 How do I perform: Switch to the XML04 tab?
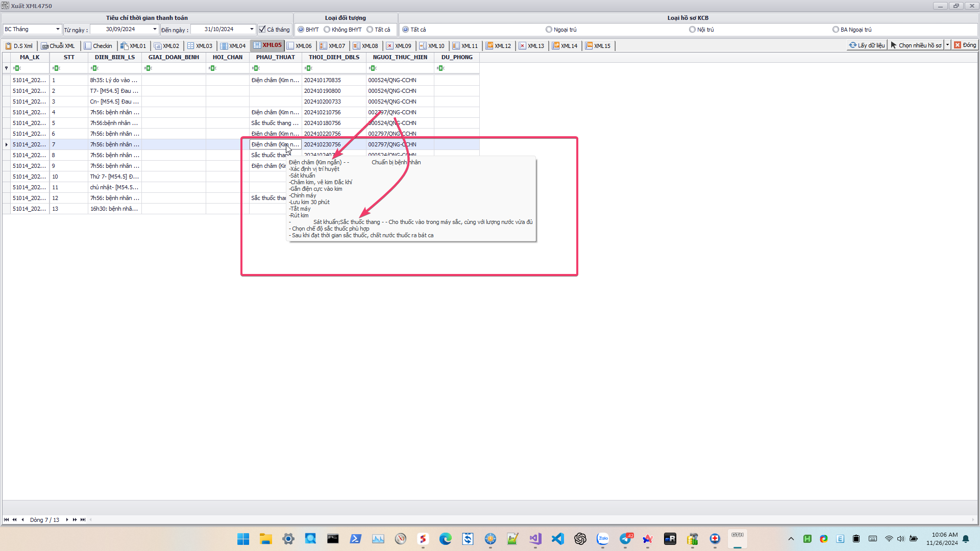click(233, 46)
